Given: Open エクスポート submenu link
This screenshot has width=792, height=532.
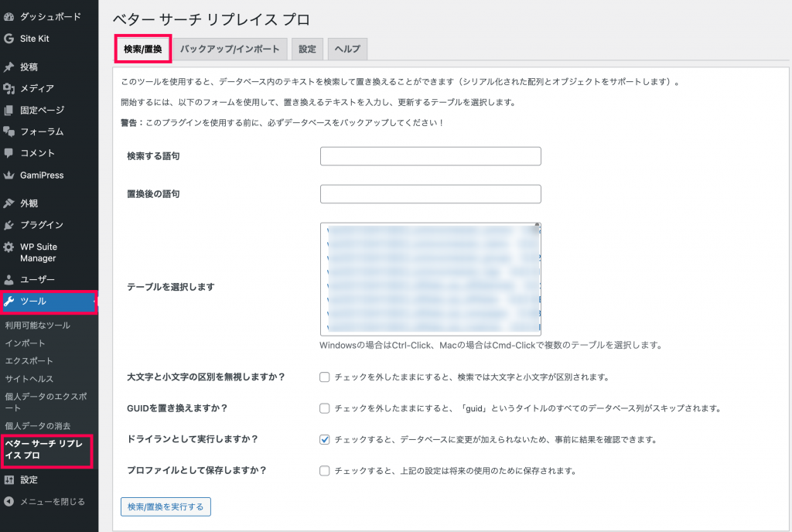Looking at the screenshot, I should [29, 361].
